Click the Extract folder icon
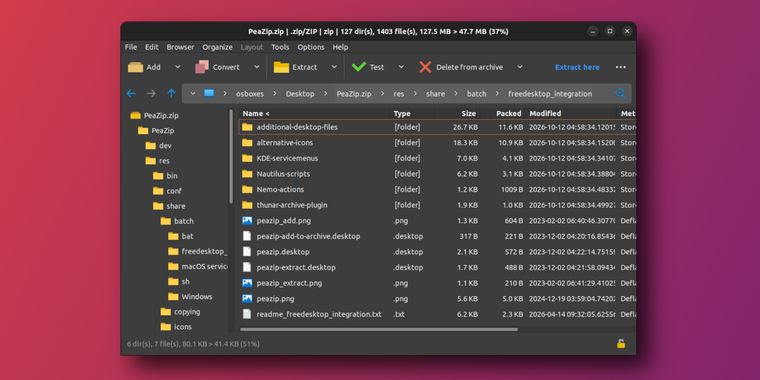 pos(281,67)
